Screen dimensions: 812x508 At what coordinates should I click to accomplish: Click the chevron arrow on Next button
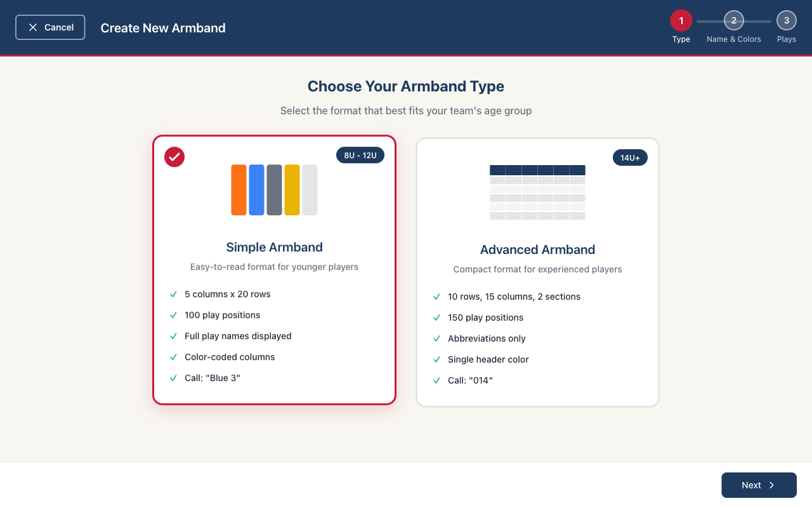coord(772,485)
